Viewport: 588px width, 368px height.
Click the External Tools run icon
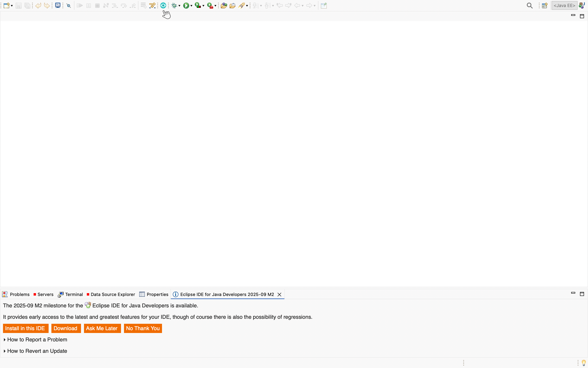(x=210, y=5)
